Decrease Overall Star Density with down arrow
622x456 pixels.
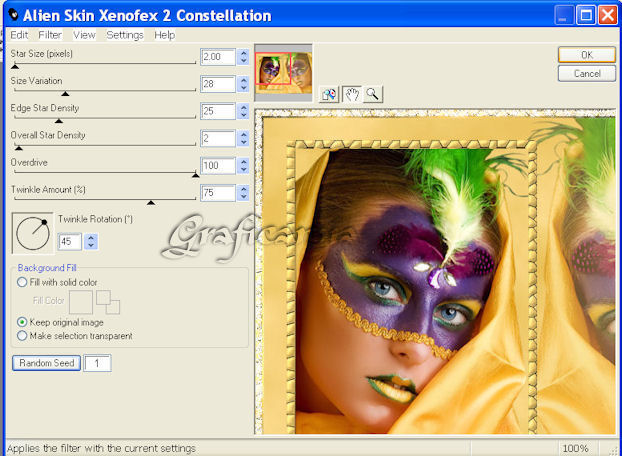(243, 142)
